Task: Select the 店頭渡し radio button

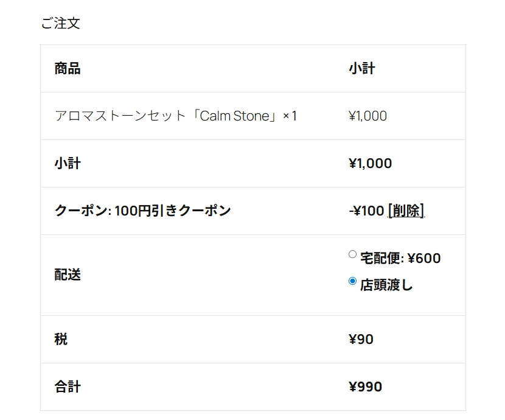Action: coord(352,281)
